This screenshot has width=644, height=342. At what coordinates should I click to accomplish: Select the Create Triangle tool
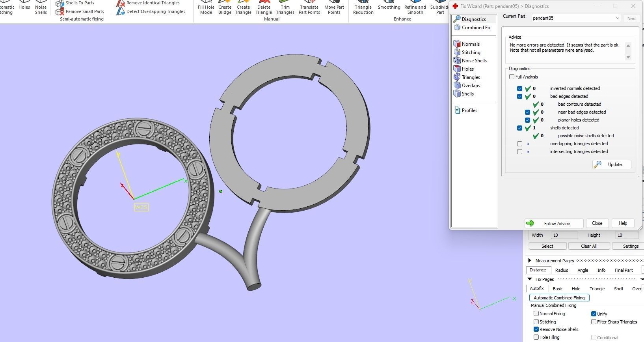click(x=243, y=7)
